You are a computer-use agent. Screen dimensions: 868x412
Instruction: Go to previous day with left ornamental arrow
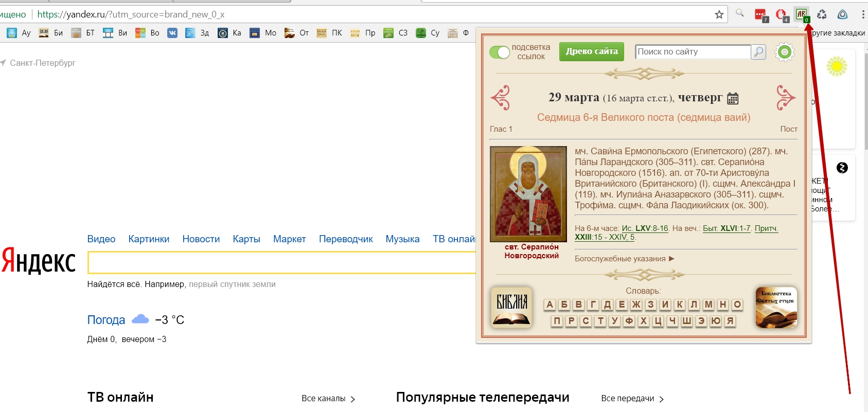tap(500, 98)
